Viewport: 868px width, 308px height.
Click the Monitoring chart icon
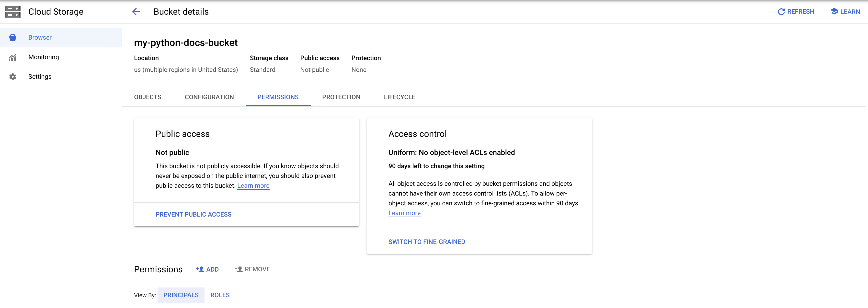click(13, 57)
